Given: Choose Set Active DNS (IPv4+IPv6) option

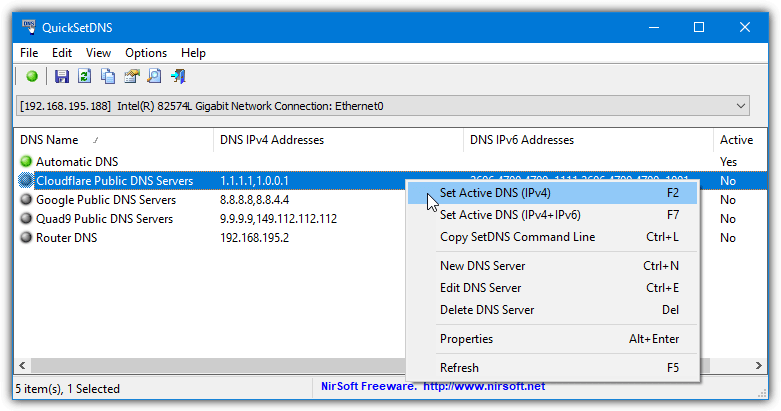Looking at the screenshot, I should [x=552, y=215].
